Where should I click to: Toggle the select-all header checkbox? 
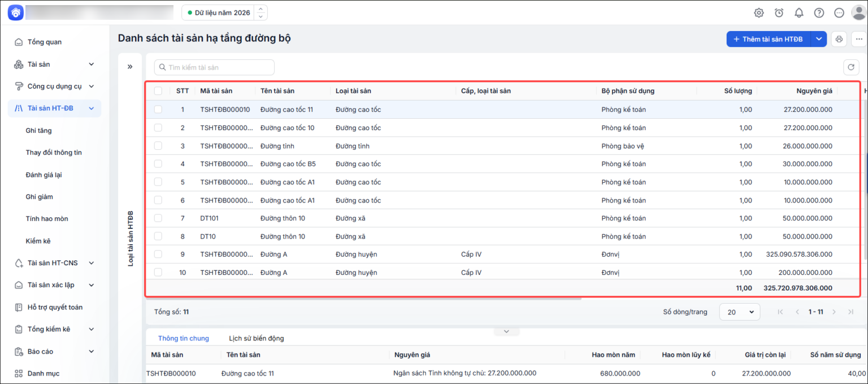click(x=158, y=91)
